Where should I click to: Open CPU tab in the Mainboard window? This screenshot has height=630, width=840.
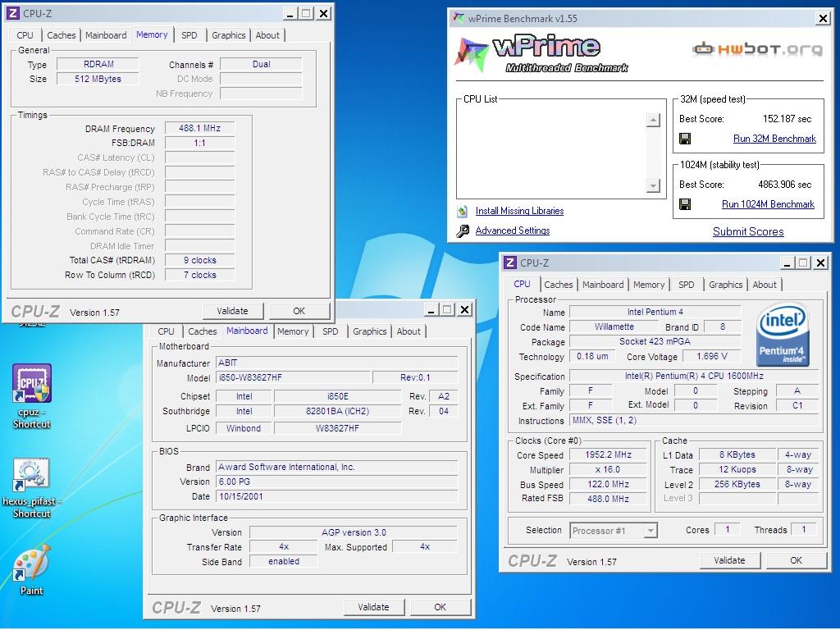click(166, 331)
